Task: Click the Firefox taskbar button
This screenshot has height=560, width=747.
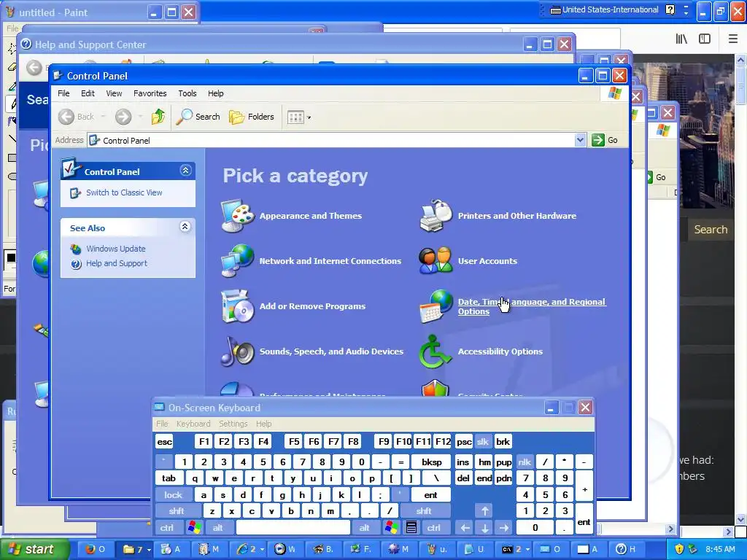Action: pos(96,549)
